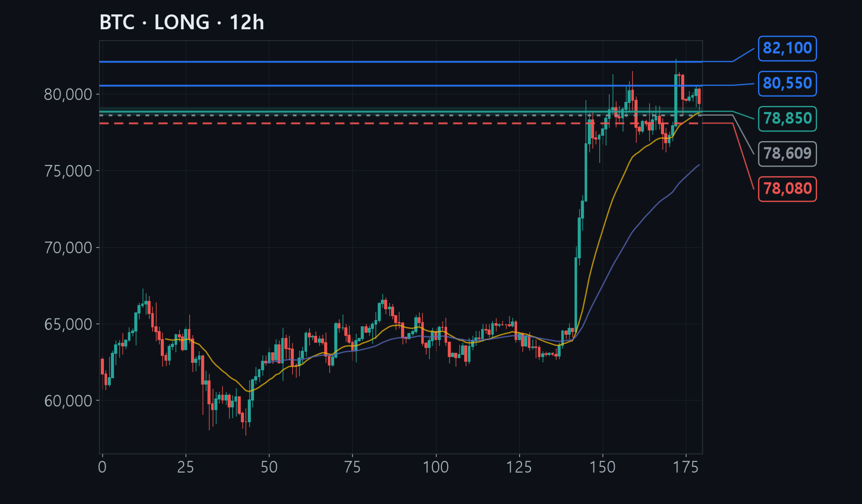Click the 65,000 y-axis tick label
This screenshot has width=862, height=504.
coord(68,324)
